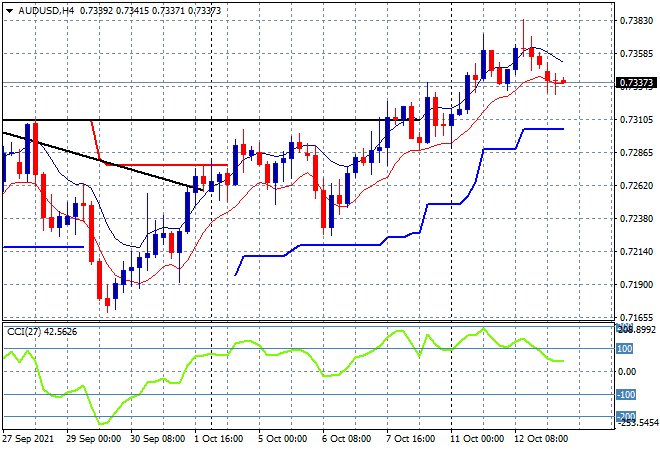Click the CCI -100 level label

[625, 394]
